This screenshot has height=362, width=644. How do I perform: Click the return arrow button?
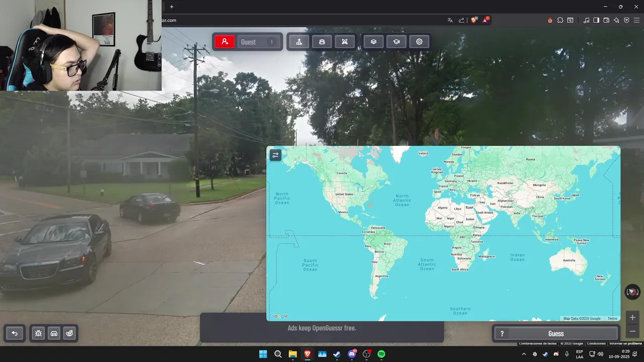15,333
